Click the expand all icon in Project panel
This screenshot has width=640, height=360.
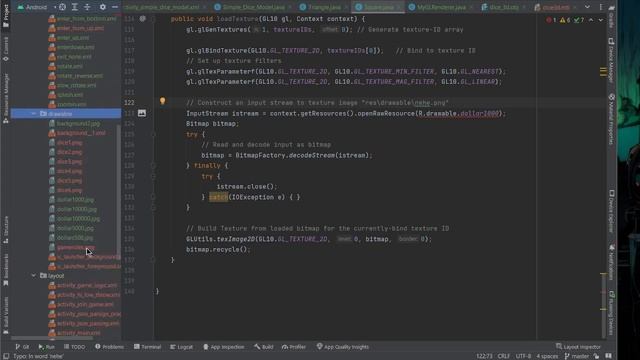click(75, 7)
